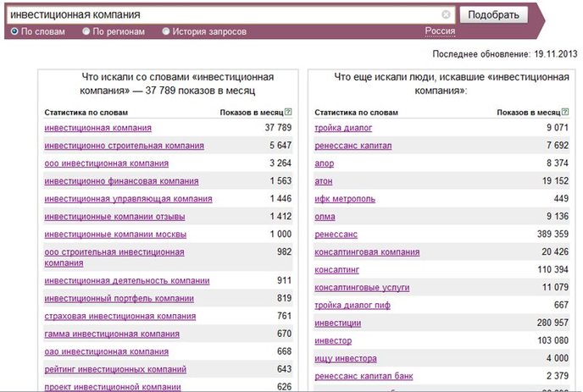Open the 'алор' link
Viewport: 583px width, 392px height.
coord(325,163)
